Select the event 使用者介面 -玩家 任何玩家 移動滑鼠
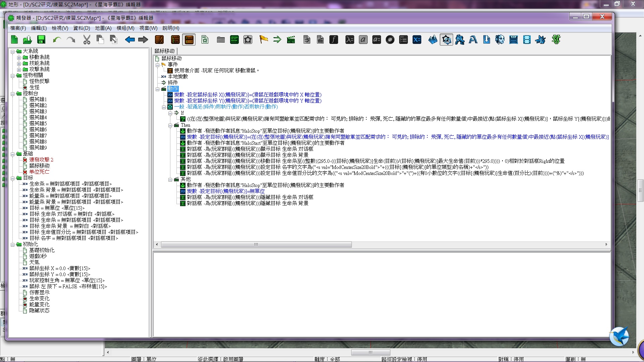 click(x=217, y=70)
